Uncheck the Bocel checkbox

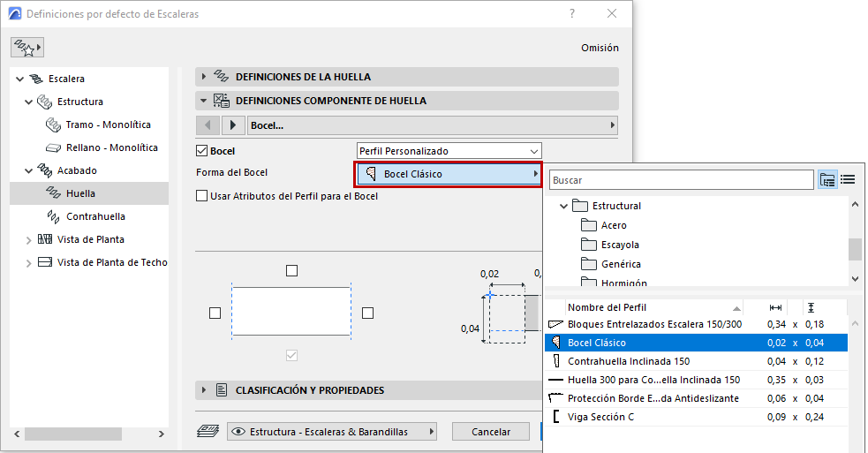(201, 151)
